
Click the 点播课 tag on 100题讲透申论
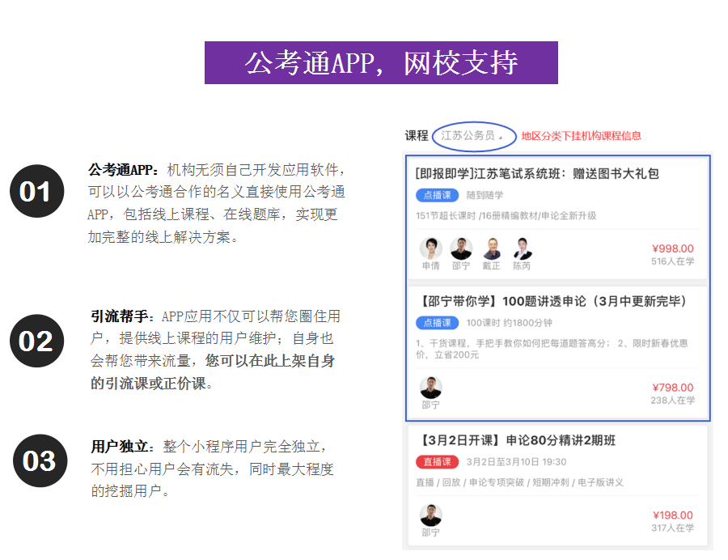(437, 323)
